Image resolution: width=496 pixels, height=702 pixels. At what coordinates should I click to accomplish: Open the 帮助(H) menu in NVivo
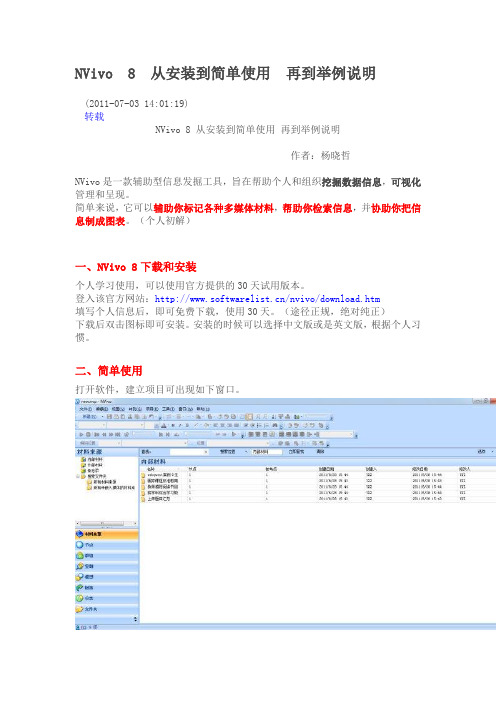[x=203, y=409]
